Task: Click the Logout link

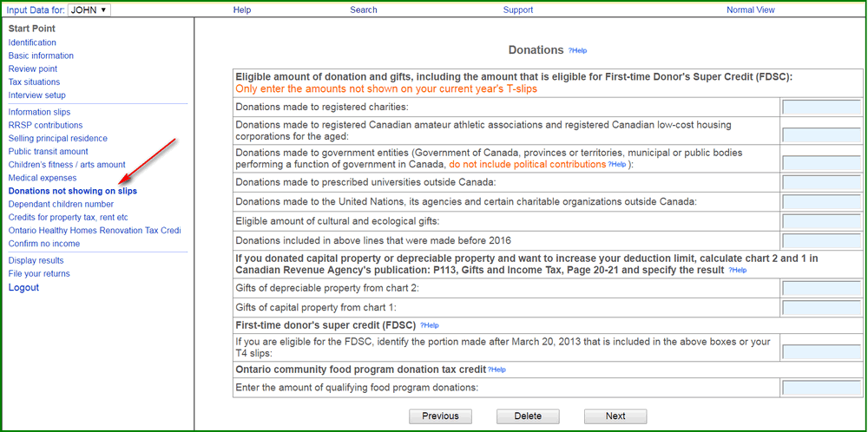Action: (x=23, y=288)
